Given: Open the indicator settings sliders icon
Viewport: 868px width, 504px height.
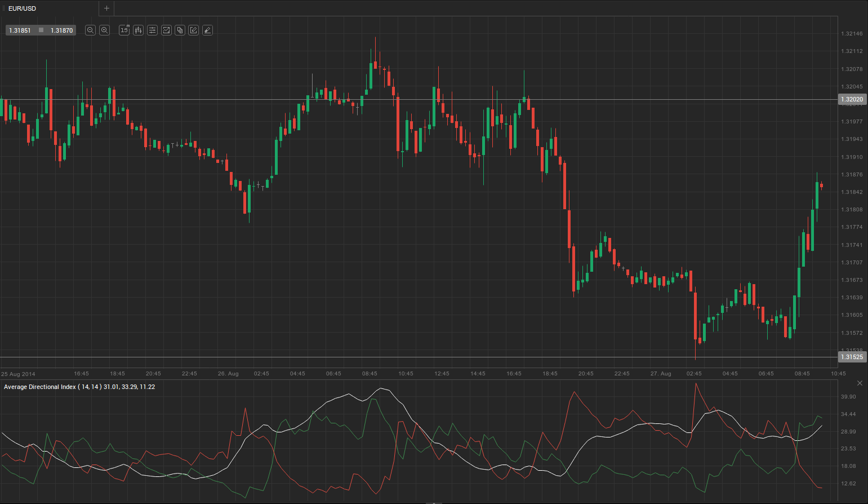Looking at the screenshot, I should [152, 30].
